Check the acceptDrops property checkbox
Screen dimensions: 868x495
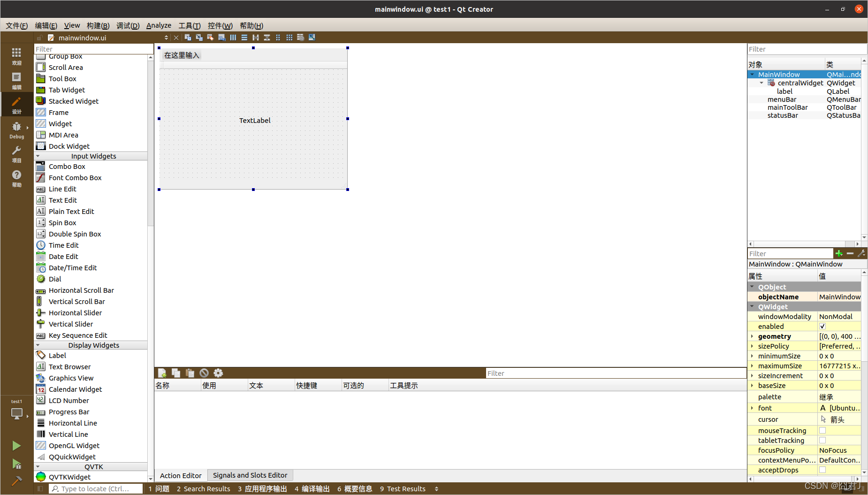[822, 470]
